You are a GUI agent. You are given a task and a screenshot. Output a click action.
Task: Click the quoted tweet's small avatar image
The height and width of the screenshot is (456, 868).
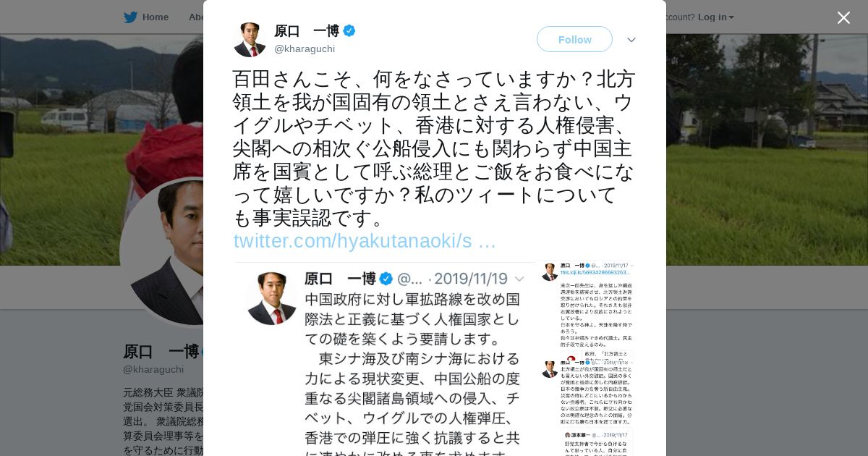(272, 298)
